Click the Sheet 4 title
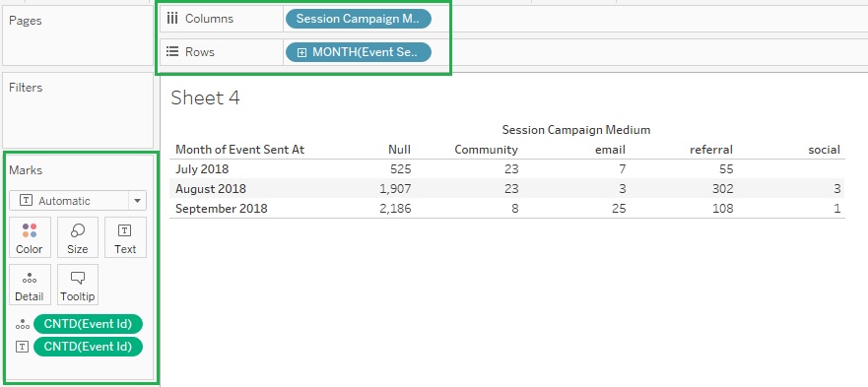The image size is (868, 387). pyautogui.click(x=205, y=98)
